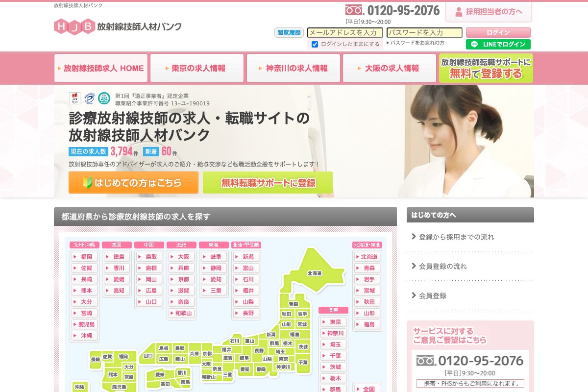Image resolution: width=588 pixels, height=392 pixels.
Task: Select 北海道 in the Tohoku list
Action: point(367,257)
